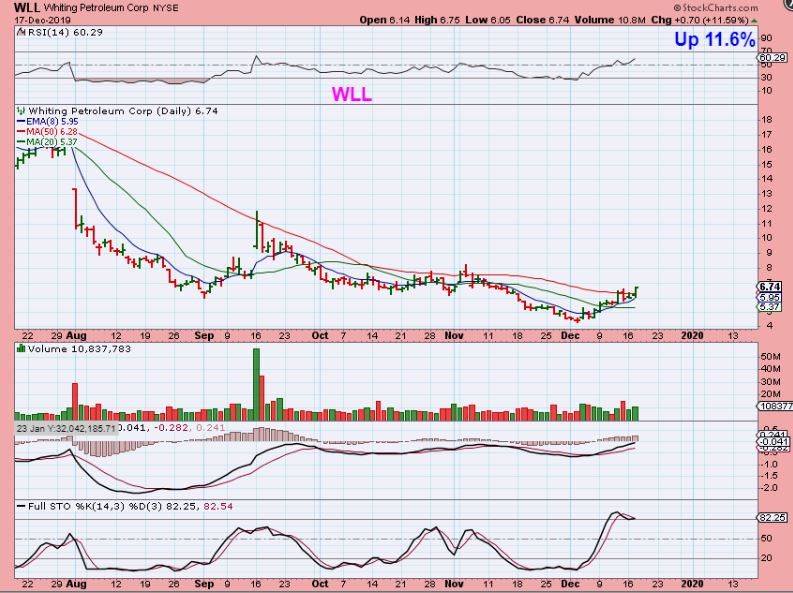The width and height of the screenshot is (793, 593).
Task: Click the tallest green volume bar in mid-September
Action: 256,384
